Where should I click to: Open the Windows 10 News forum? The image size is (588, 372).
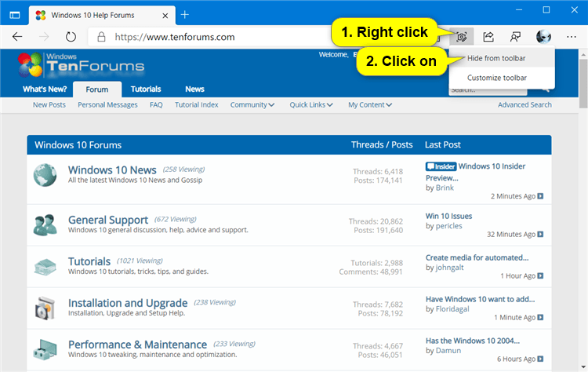112,170
